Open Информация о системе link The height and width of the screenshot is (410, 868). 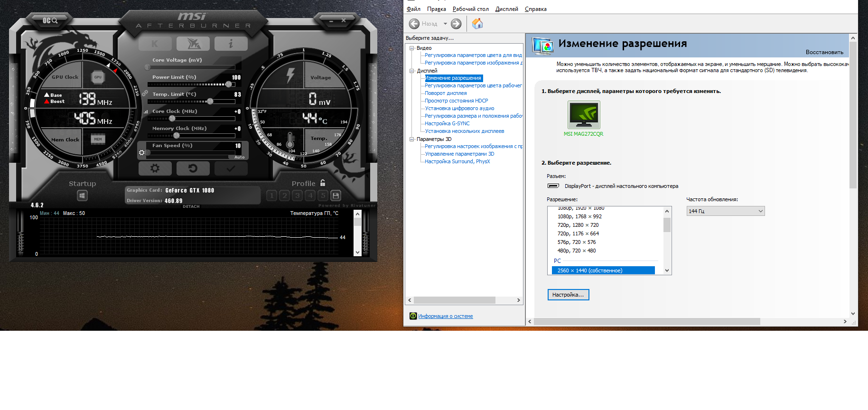click(x=445, y=316)
